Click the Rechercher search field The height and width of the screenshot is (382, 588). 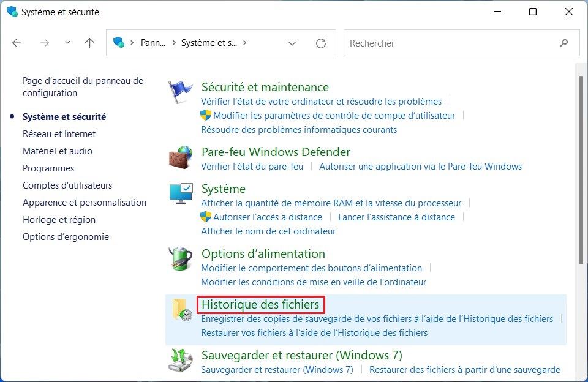tap(462, 43)
